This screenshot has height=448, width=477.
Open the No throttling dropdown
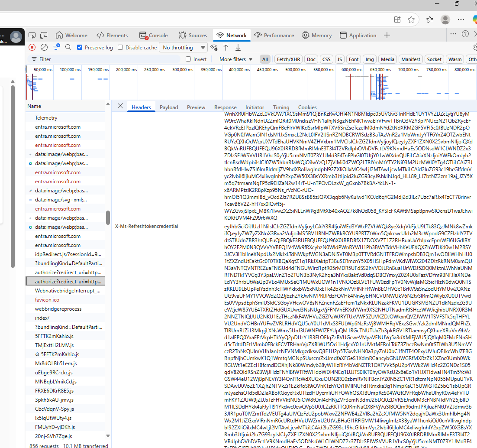click(183, 48)
